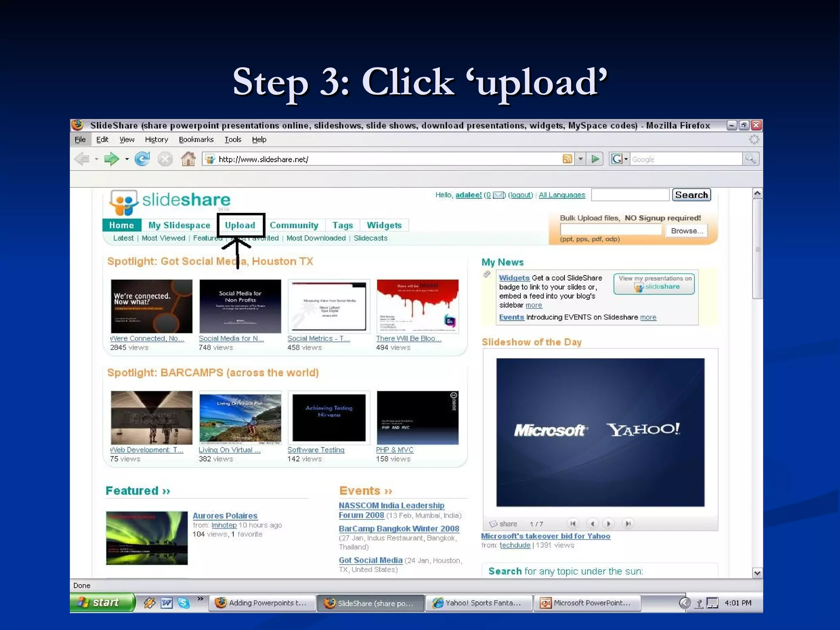The height and width of the screenshot is (630, 840).
Task: Open the back history dropdown arrow
Action: 96,159
